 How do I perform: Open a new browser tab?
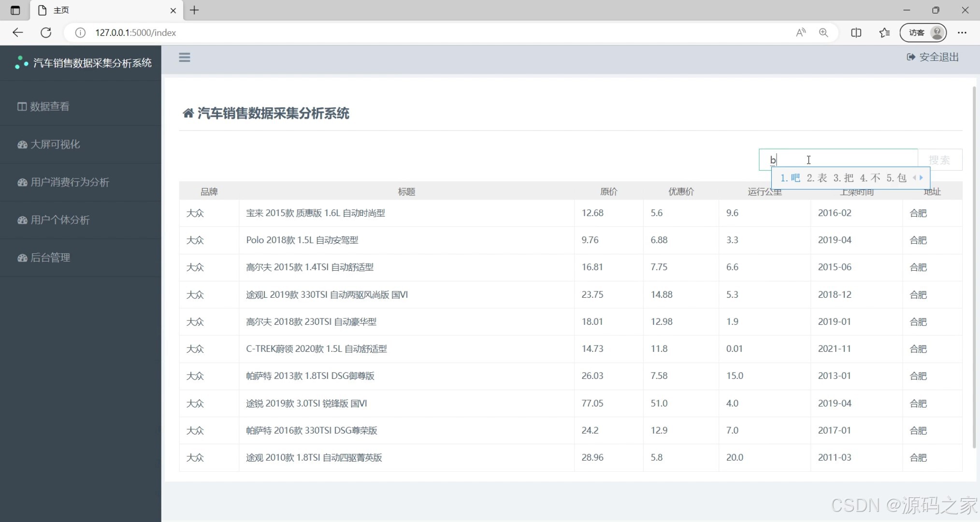tap(194, 10)
